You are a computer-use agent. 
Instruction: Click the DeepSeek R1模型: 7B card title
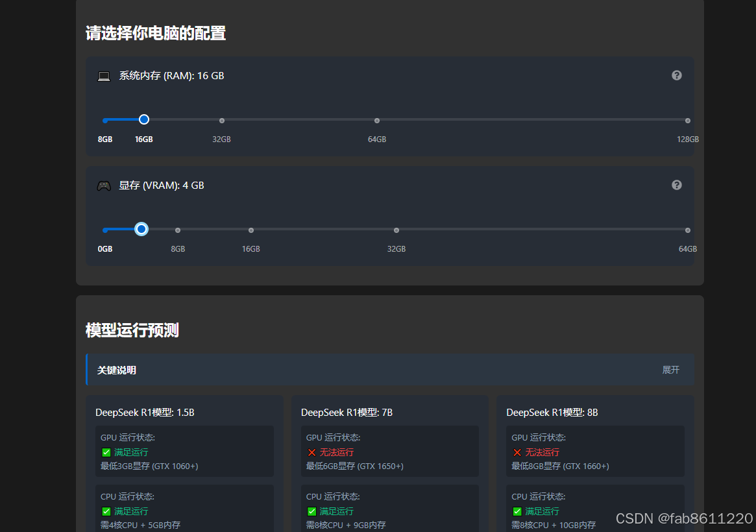coord(347,413)
